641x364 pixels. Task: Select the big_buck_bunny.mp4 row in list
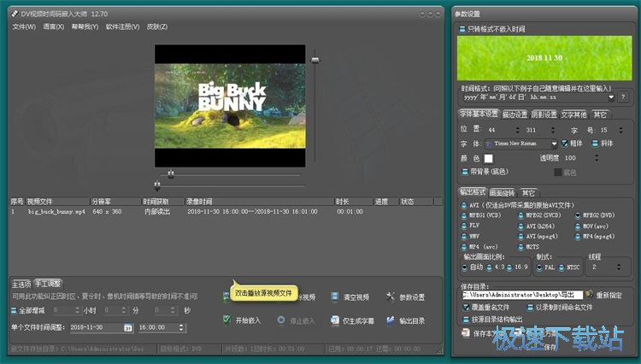(x=226, y=212)
